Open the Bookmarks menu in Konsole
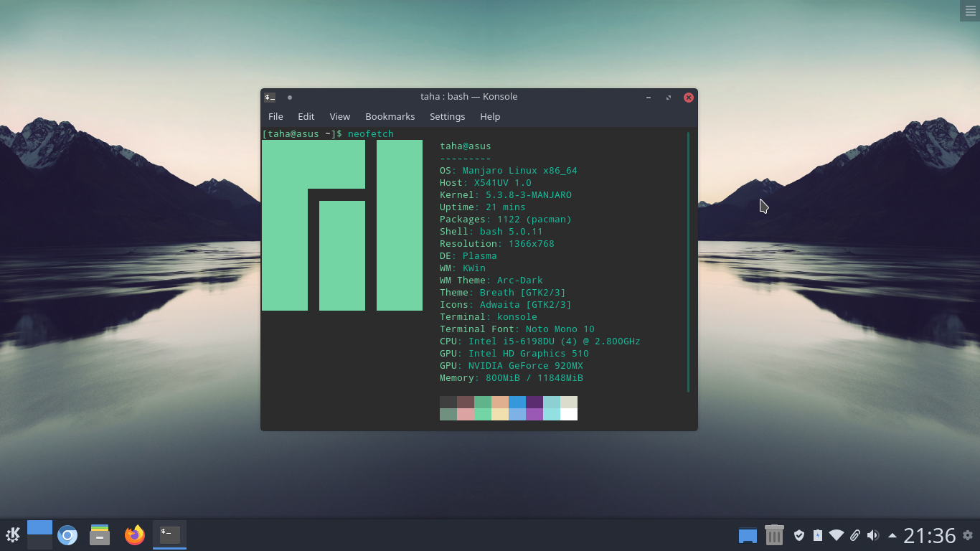The width and height of the screenshot is (980, 551). [390, 116]
